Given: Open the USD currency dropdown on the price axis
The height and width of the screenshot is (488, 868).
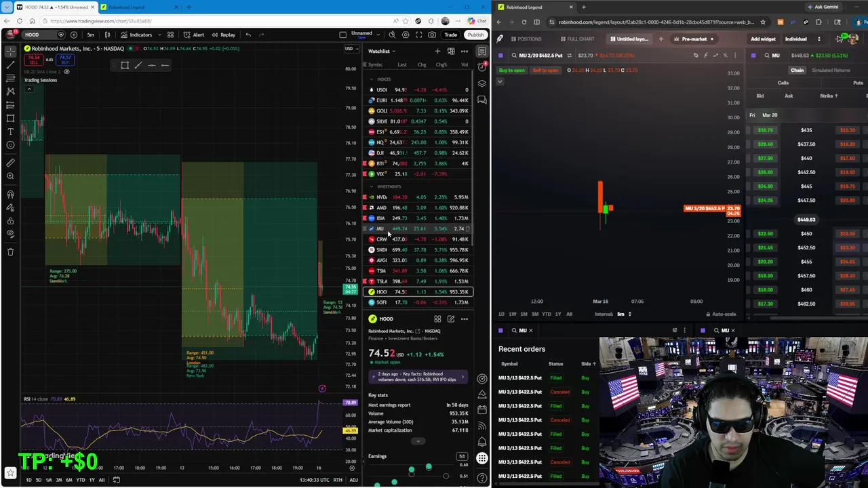Looking at the screenshot, I should 351,49.
